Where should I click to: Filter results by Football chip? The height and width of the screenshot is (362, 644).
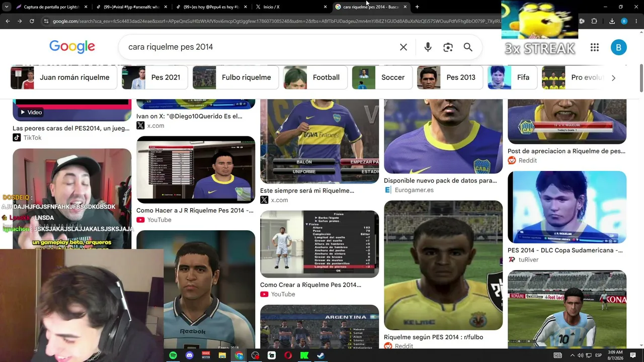[315, 77]
